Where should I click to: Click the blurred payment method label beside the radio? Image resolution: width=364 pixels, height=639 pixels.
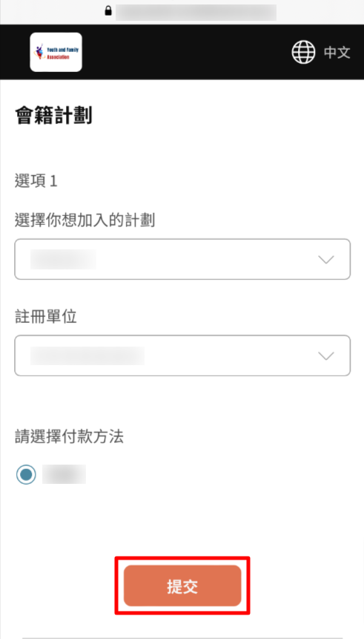[64, 474]
